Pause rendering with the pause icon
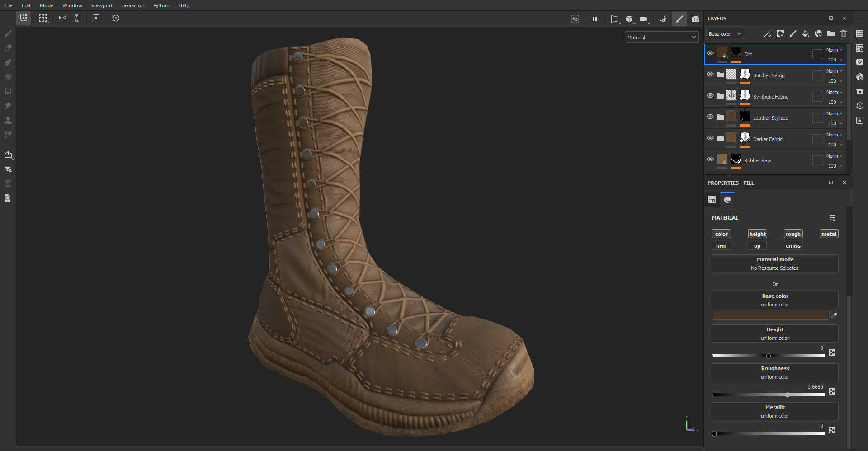The height and width of the screenshot is (451, 868). point(595,19)
